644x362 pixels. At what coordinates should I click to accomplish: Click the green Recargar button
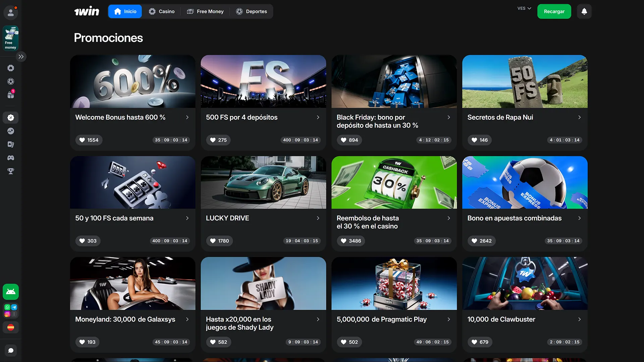[554, 11]
